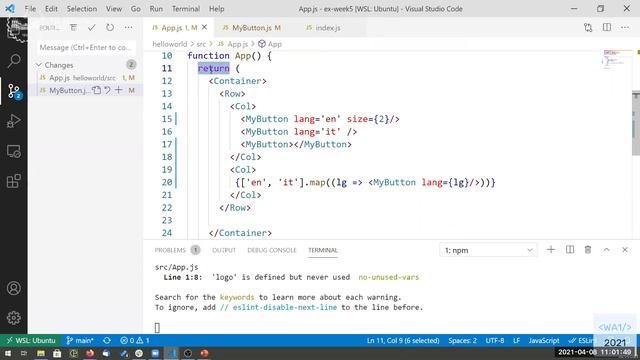The width and height of the screenshot is (640, 360).
Task: Click the App symbol in breadcrumb
Action: click(x=270, y=44)
